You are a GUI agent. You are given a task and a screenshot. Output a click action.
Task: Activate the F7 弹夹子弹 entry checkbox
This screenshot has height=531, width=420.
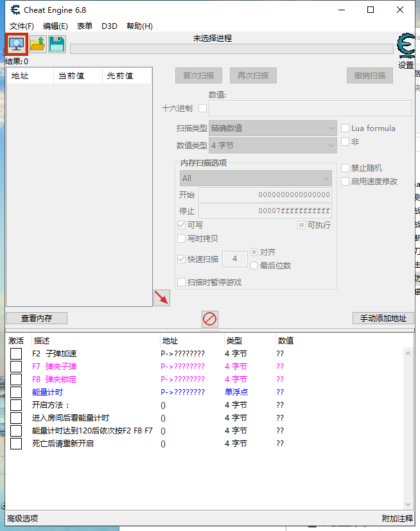16,367
